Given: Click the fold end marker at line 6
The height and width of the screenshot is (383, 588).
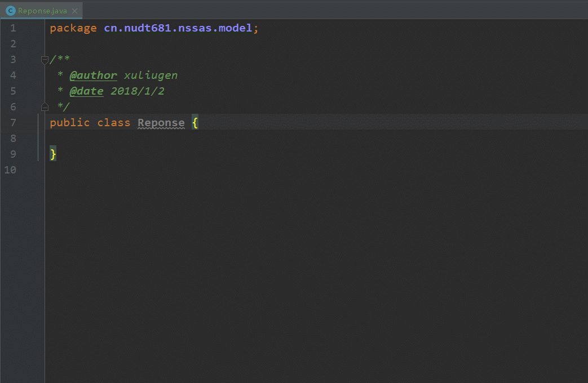Looking at the screenshot, I should (45, 106).
